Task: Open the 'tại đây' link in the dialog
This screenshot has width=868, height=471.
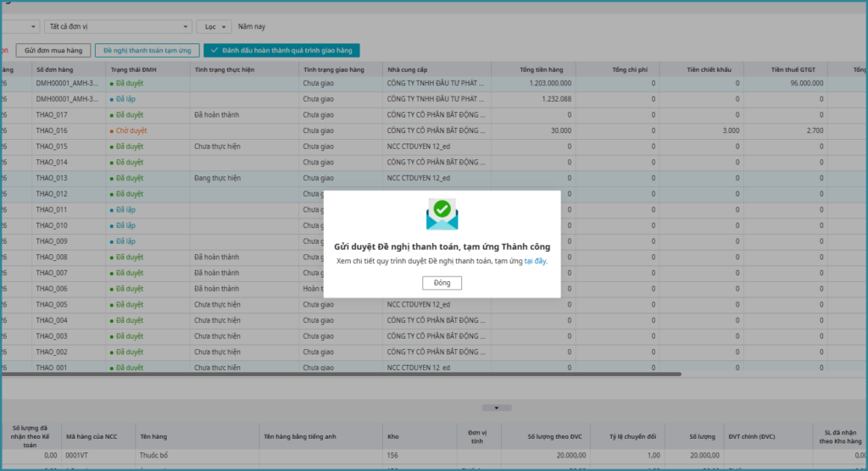Action: point(535,261)
